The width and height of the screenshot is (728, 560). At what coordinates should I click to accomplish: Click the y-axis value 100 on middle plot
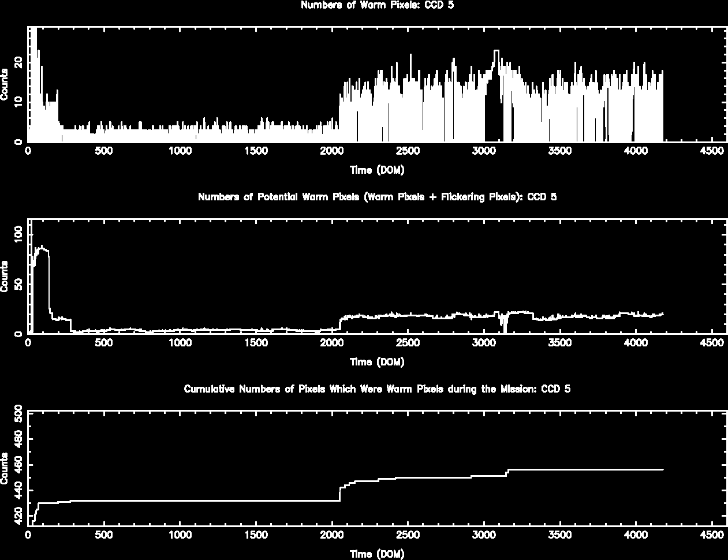[19, 234]
